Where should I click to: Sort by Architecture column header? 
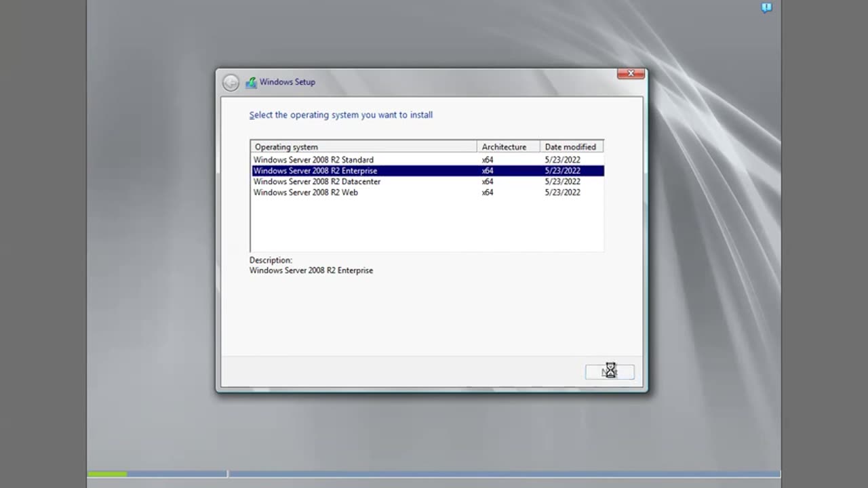coord(509,147)
